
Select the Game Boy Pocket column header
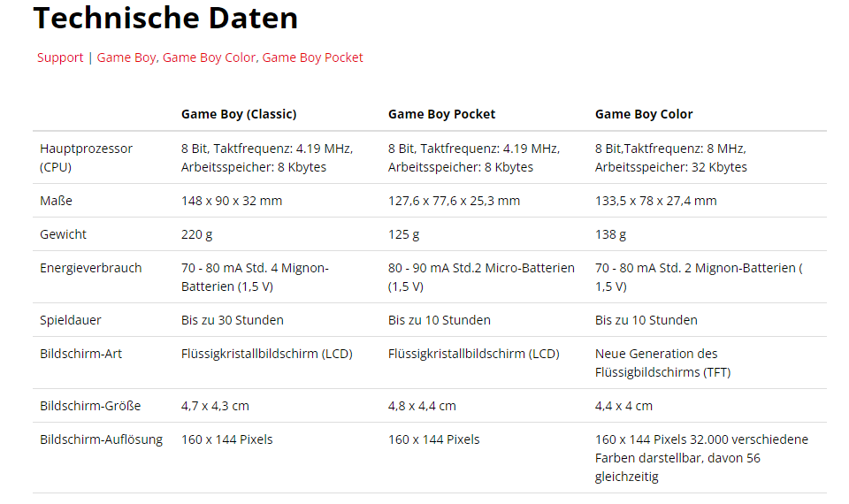click(x=441, y=114)
